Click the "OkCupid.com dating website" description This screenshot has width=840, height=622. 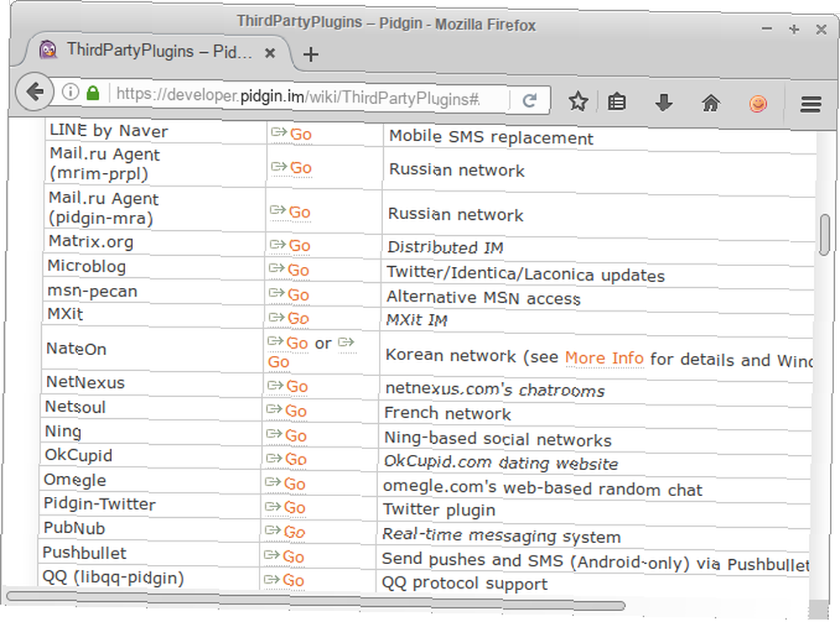click(501, 463)
